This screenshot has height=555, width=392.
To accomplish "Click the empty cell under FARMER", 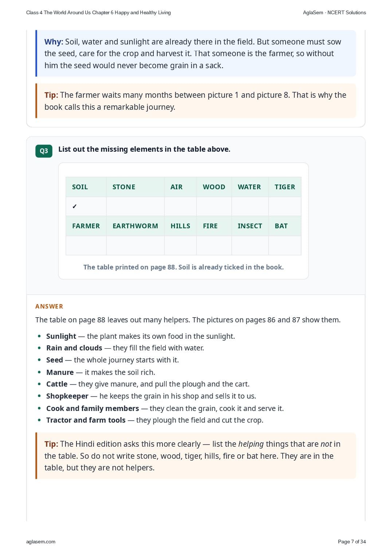I will click(86, 245).
